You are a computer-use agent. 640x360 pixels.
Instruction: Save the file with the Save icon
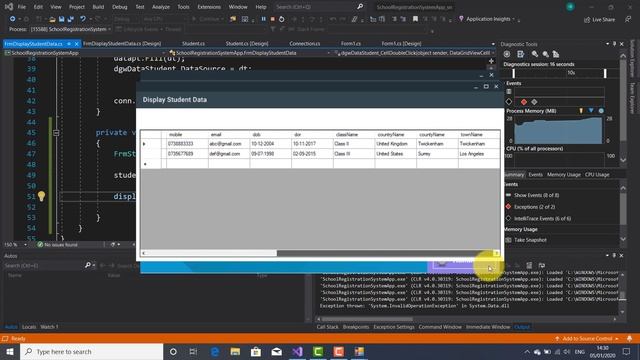coord(62,19)
